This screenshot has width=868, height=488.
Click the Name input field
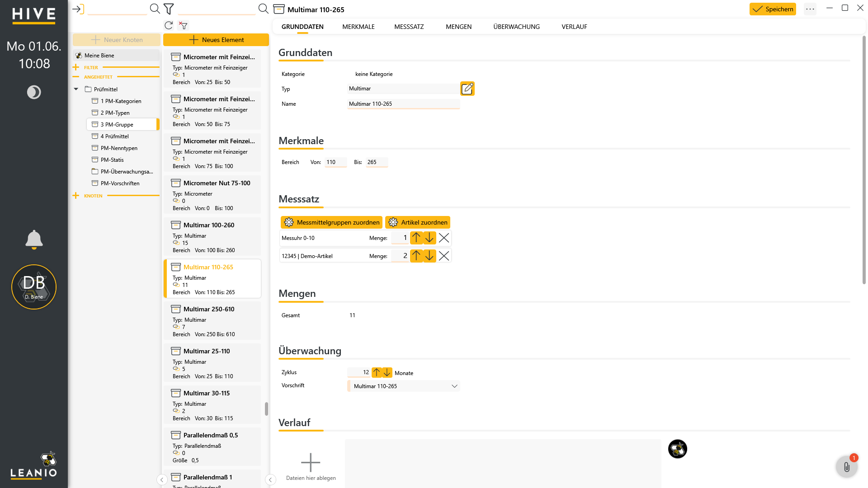click(404, 104)
